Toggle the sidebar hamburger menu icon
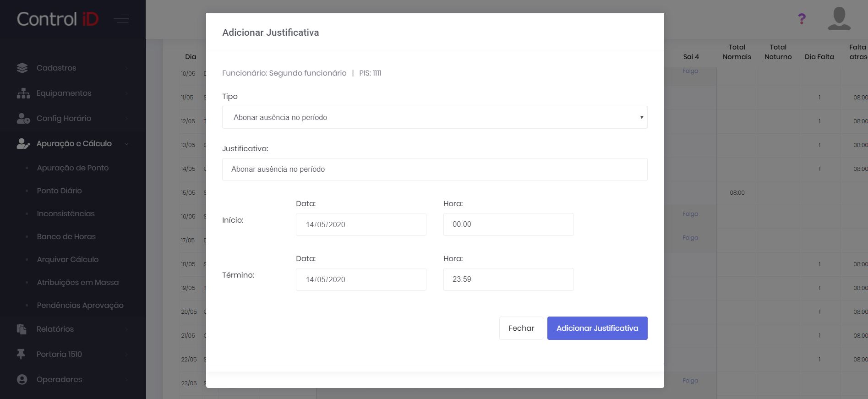Viewport: 868px width, 399px height. tap(121, 19)
